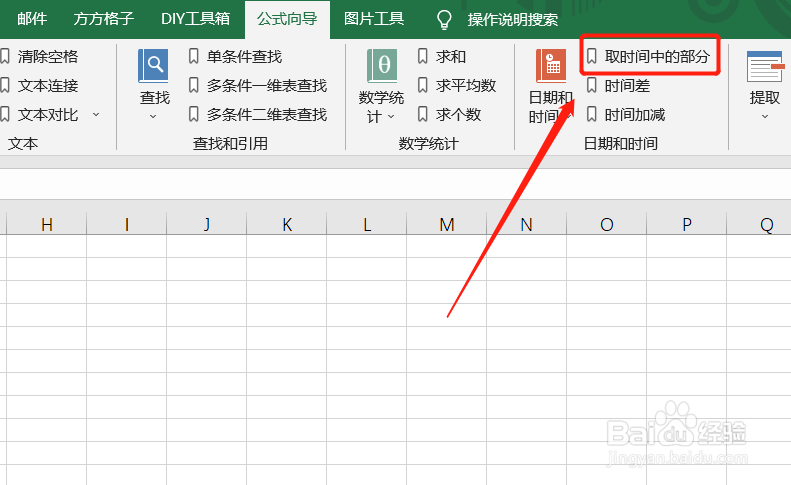
Task: Select column I header
Action: click(127, 224)
